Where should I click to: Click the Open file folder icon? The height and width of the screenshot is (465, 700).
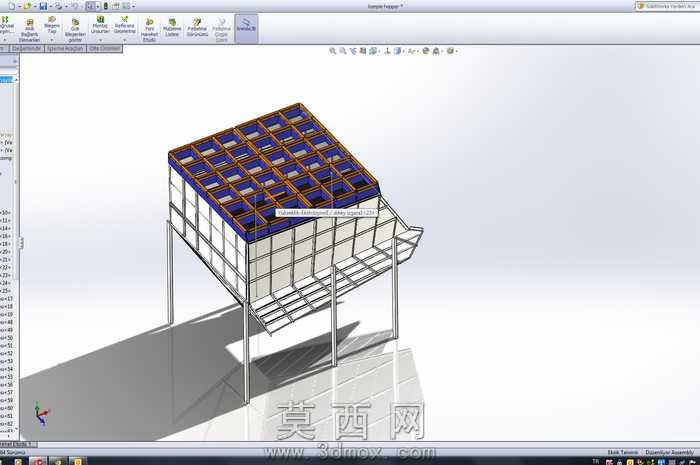[28, 6]
